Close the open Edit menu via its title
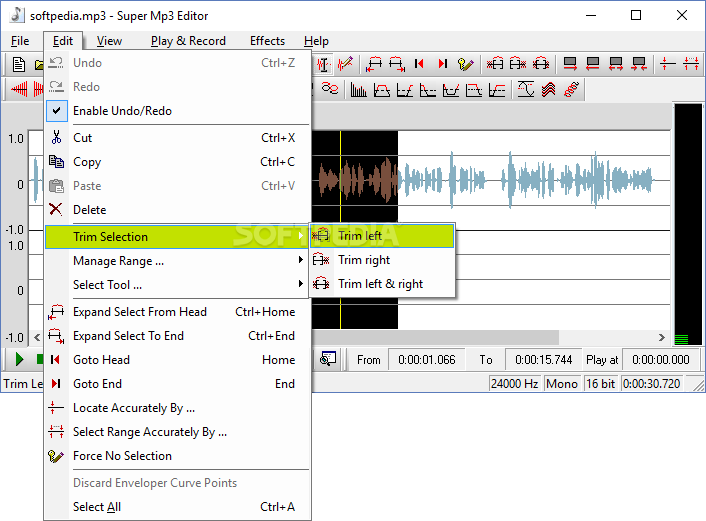Viewport: 706px width, 521px height. point(63,41)
